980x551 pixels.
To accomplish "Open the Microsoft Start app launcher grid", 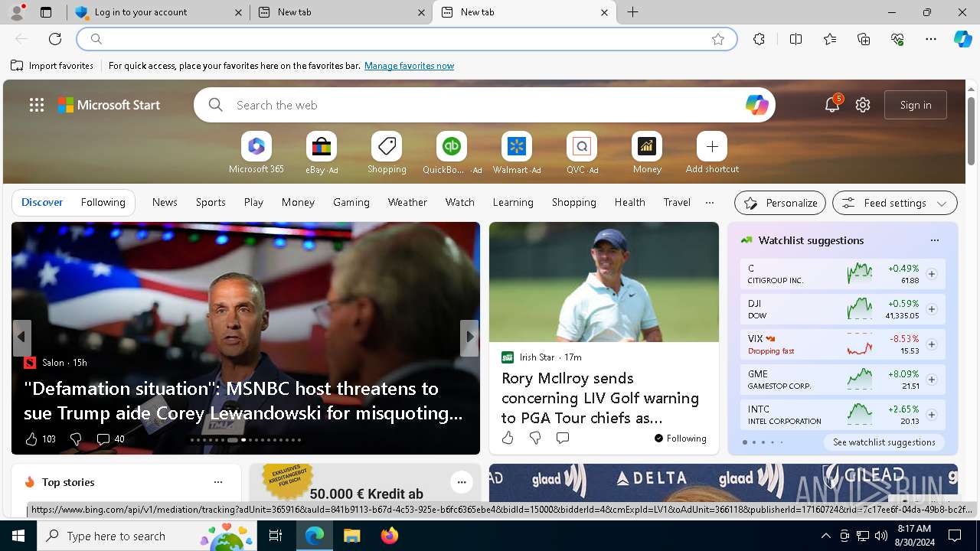I will coord(37,105).
